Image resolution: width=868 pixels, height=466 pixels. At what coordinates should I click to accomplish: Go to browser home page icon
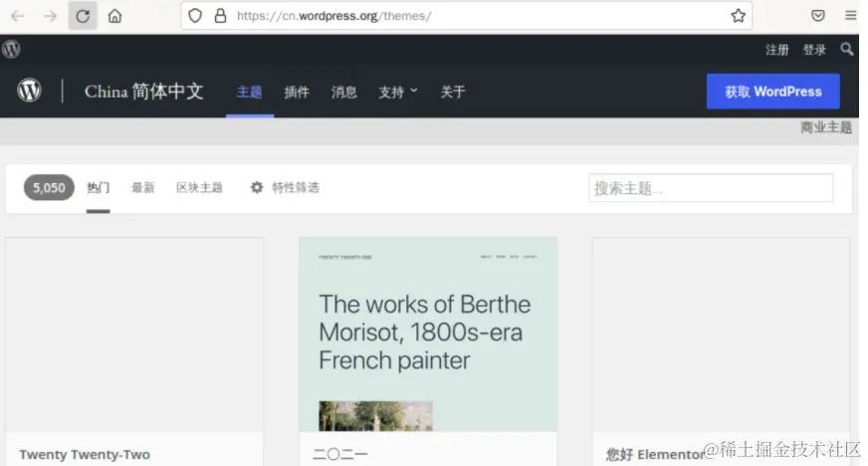tap(114, 16)
